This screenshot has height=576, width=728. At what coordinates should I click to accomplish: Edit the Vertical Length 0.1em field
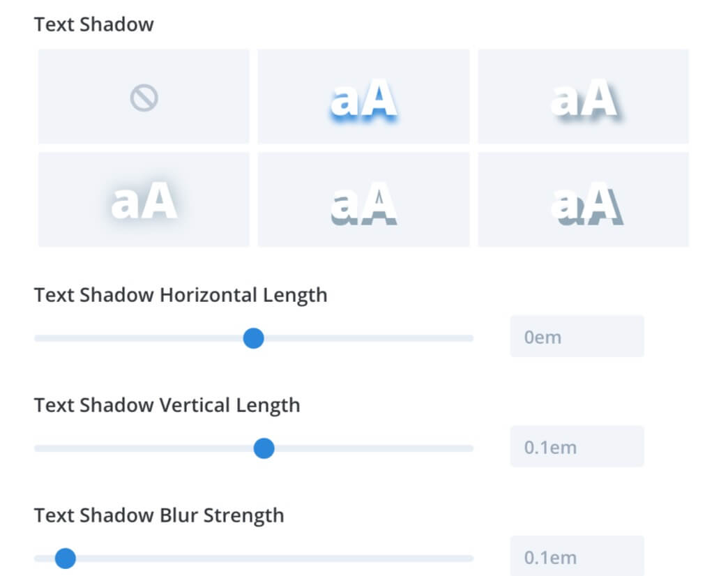tap(577, 446)
